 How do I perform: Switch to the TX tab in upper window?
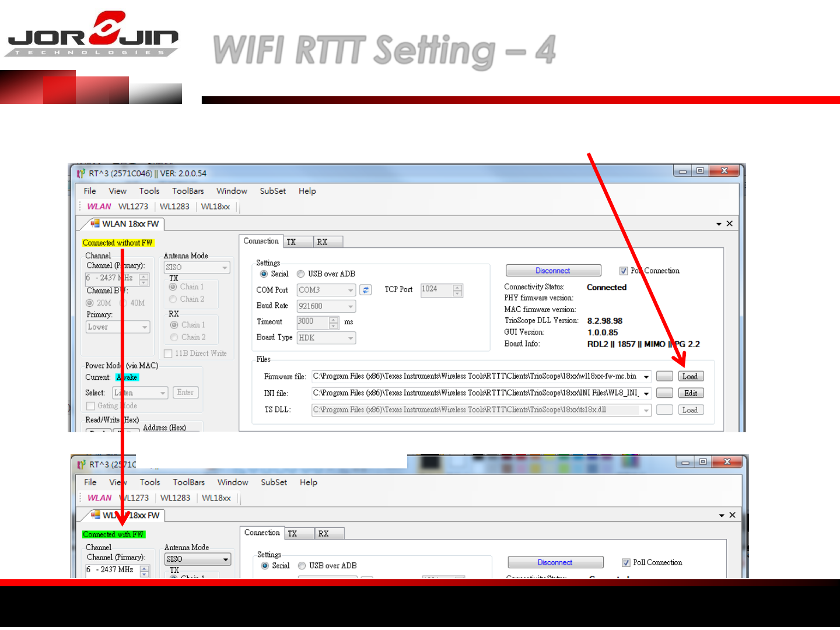point(298,242)
